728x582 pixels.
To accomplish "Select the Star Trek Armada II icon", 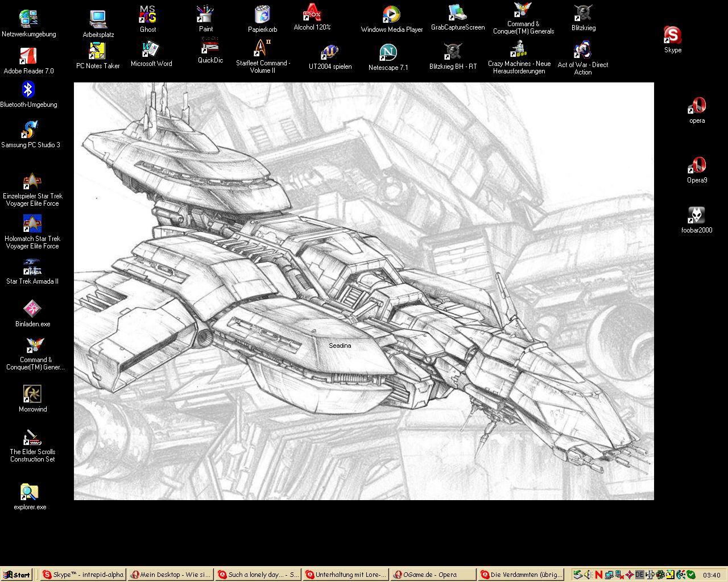I will point(32,268).
